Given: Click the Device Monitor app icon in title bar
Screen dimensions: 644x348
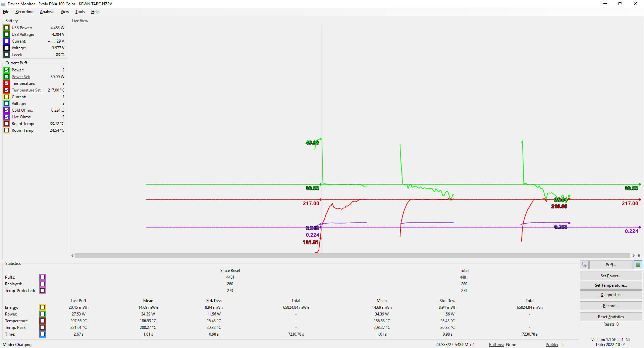Looking at the screenshot, I should pyautogui.click(x=4, y=4).
